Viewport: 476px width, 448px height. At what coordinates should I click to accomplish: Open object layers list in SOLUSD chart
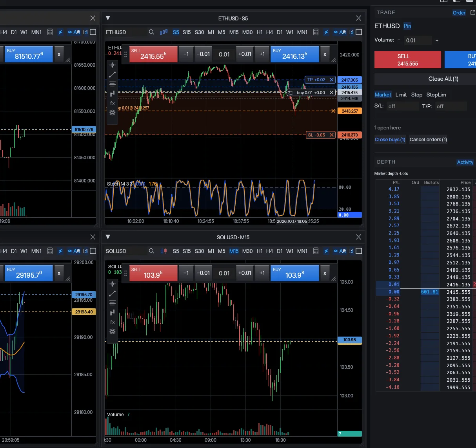(113, 331)
